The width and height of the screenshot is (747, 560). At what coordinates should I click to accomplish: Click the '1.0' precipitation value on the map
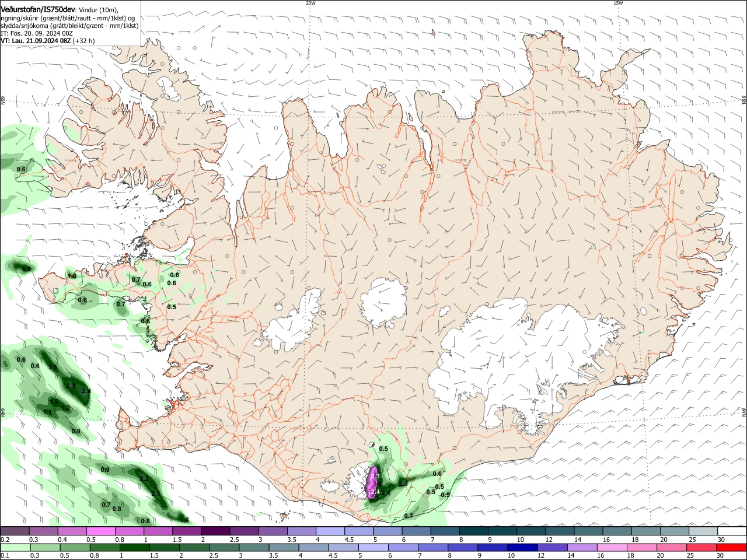pos(72,276)
